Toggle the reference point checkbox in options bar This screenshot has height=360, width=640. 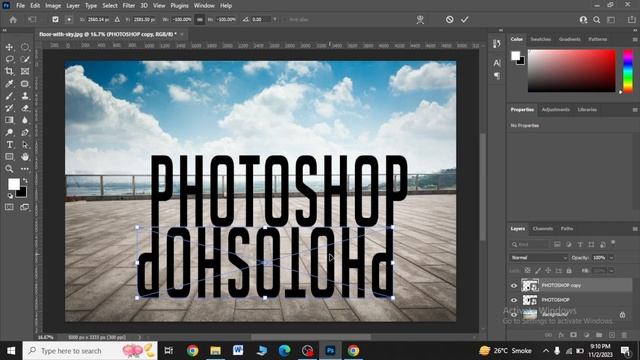(56, 20)
